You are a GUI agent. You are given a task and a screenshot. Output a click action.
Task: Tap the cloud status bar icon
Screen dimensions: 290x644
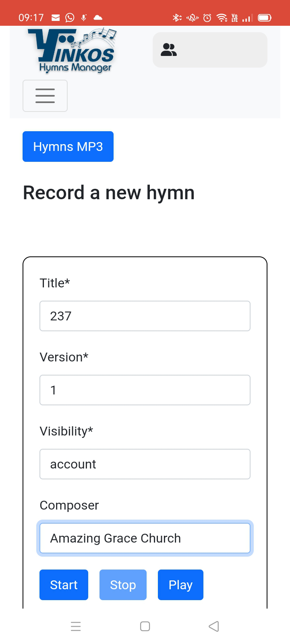click(98, 18)
